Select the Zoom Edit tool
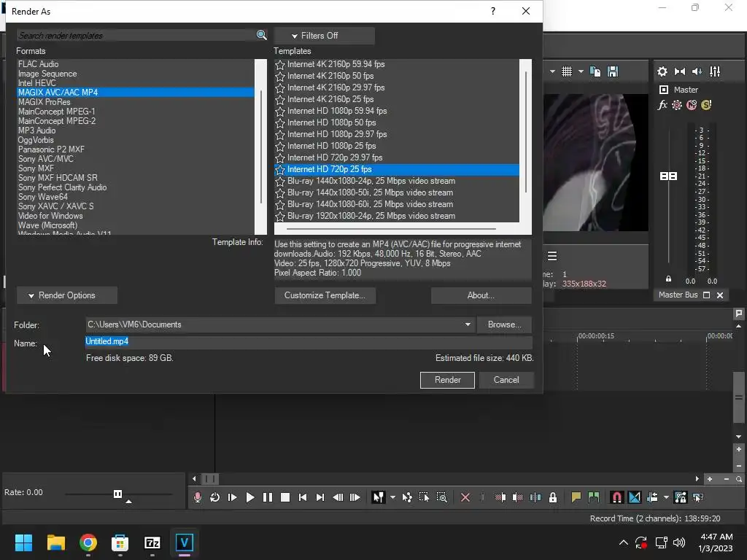Screen dimensions: 747x560 (x=441, y=497)
